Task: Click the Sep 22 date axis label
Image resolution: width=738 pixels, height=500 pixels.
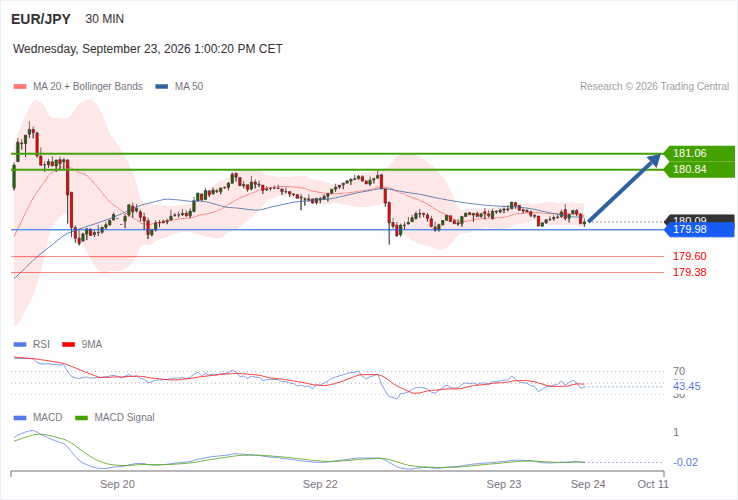Action: click(x=320, y=484)
